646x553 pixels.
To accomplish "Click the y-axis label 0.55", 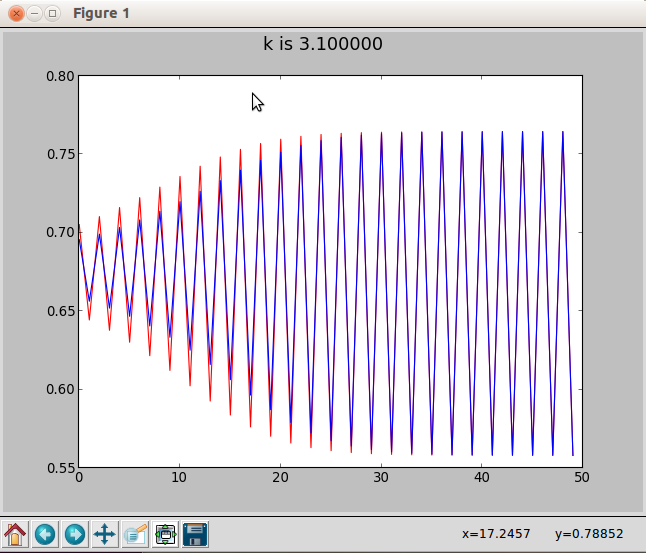I will pos(60,468).
